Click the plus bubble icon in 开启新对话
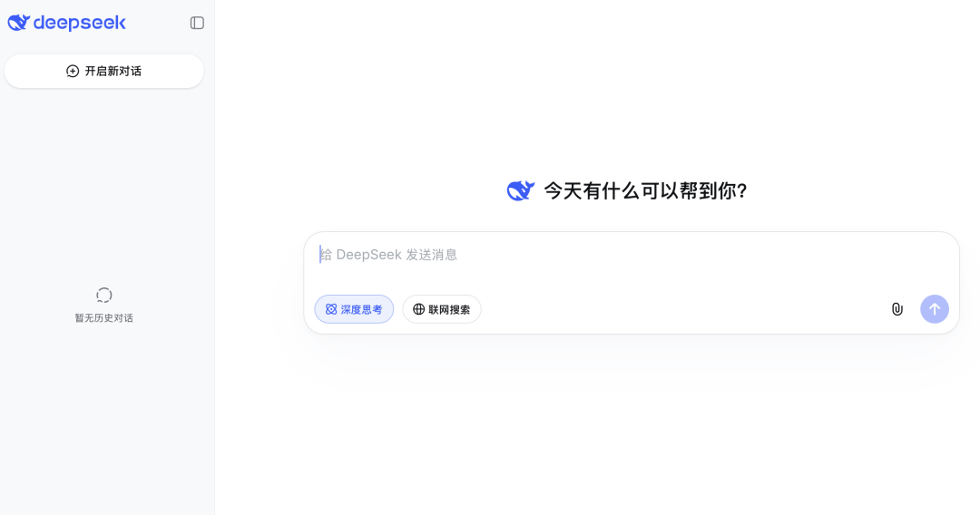The width and height of the screenshot is (980, 515). coord(73,71)
